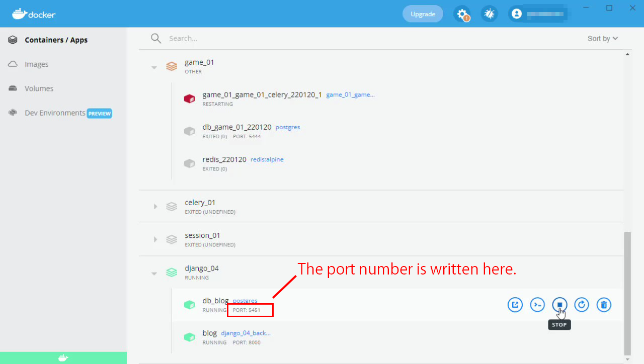Click the celery_01 stack icon
This screenshot has width=644, height=364.
[x=172, y=207]
